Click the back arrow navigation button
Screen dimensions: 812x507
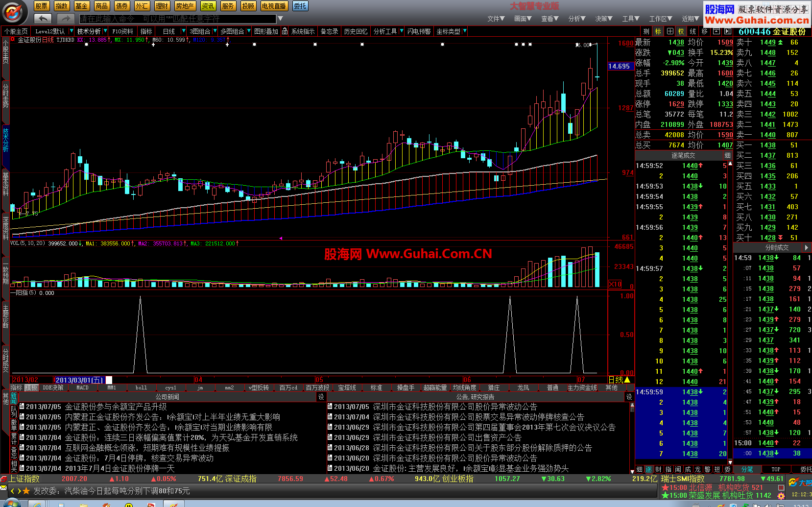pyautogui.click(x=43, y=19)
